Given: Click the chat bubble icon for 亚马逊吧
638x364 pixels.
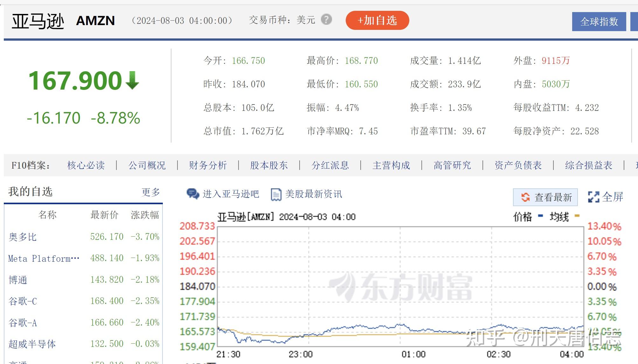Looking at the screenshot, I should tap(193, 194).
